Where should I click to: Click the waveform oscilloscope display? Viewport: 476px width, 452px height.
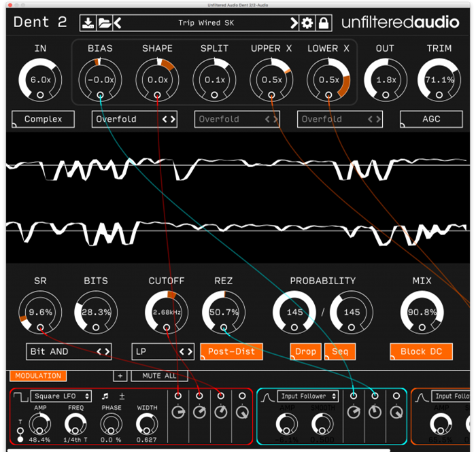pyautogui.click(x=238, y=198)
